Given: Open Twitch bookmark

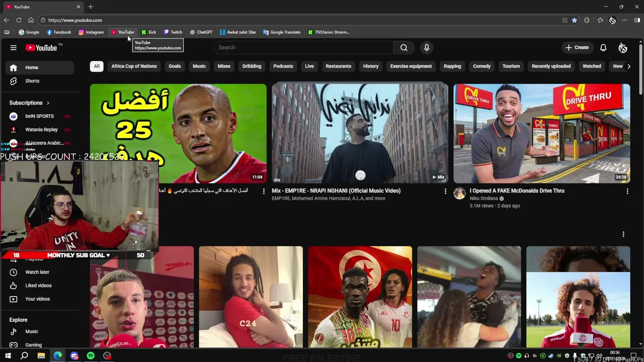Looking at the screenshot, I should 173,32.
